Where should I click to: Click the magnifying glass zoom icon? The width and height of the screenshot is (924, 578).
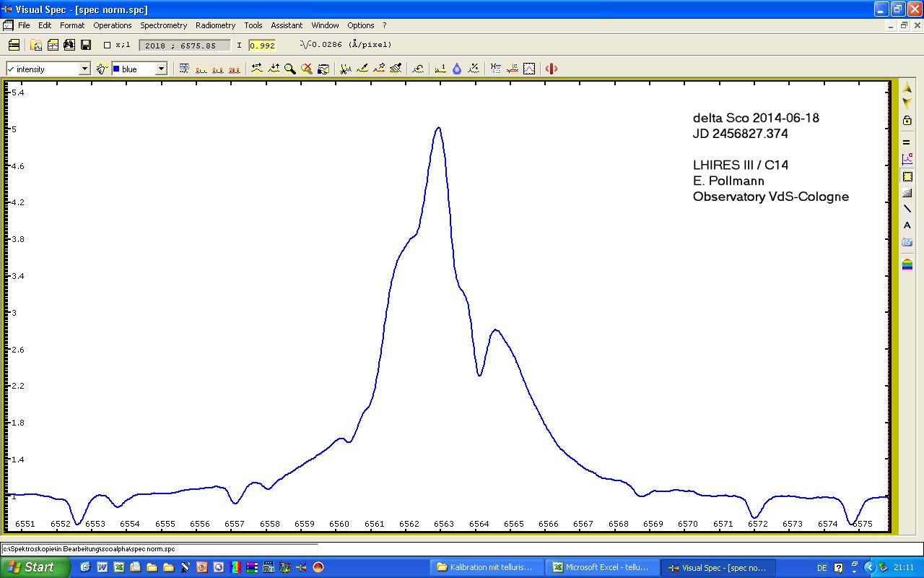coord(289,69)
